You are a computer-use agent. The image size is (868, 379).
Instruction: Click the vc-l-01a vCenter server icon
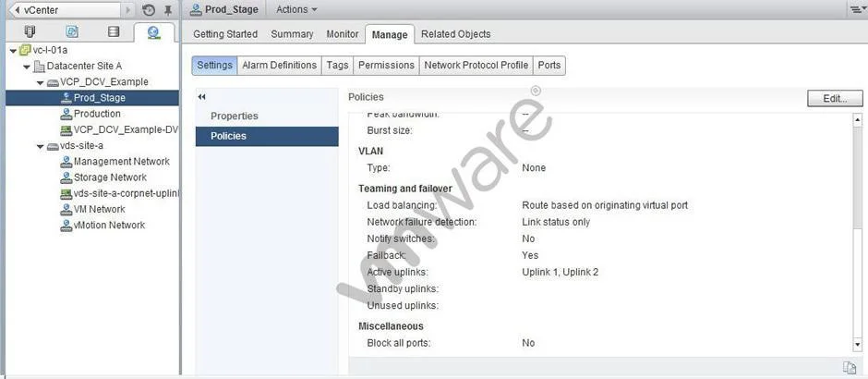point(25,50)
